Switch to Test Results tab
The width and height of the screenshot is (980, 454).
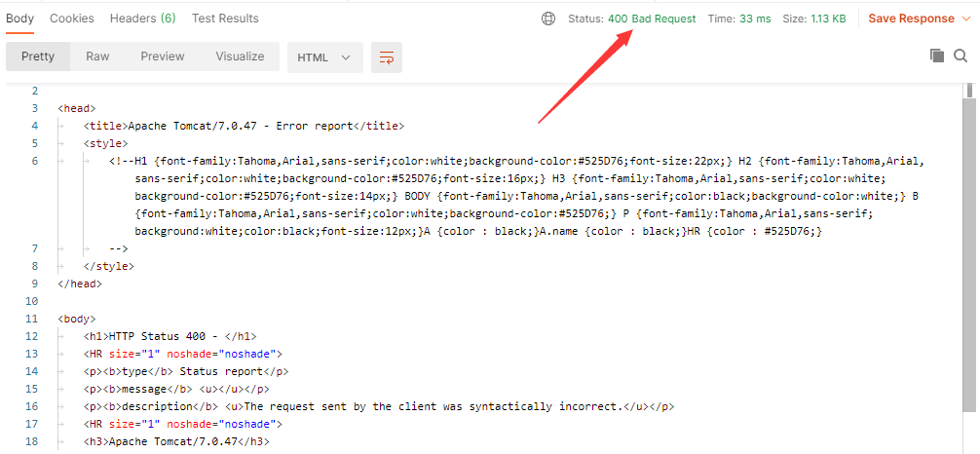coord(225,19)
